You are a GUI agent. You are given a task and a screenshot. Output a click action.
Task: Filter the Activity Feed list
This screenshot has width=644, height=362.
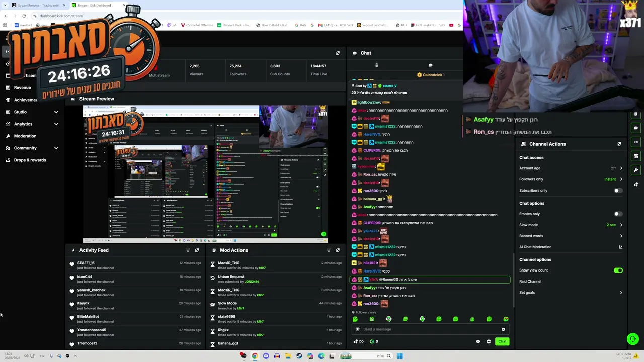click(x=188, y=250)
